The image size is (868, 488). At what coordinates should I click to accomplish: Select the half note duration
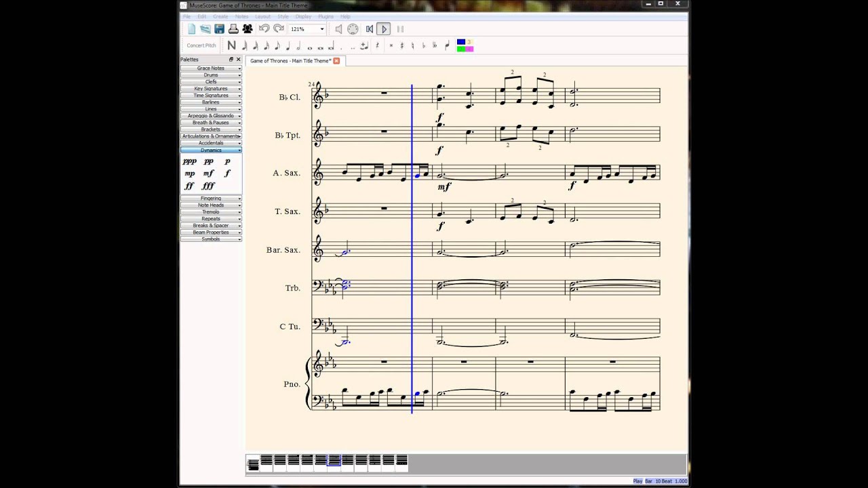click(x=298, y=46)
